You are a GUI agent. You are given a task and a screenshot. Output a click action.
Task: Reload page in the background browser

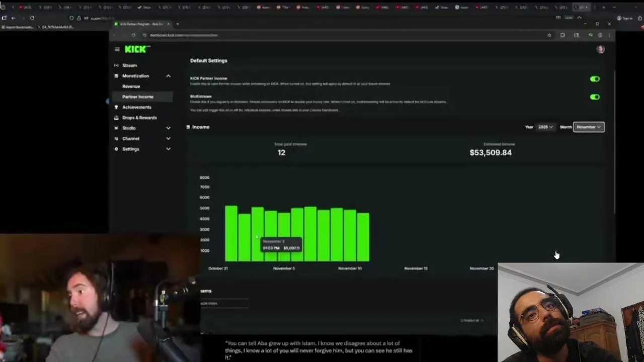[x=32, y=18]
